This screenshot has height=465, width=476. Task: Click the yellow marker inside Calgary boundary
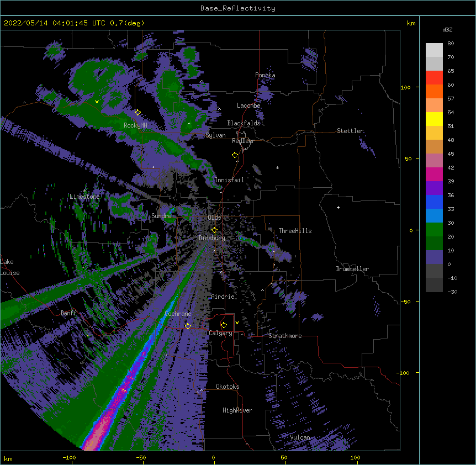coord(224,325)
